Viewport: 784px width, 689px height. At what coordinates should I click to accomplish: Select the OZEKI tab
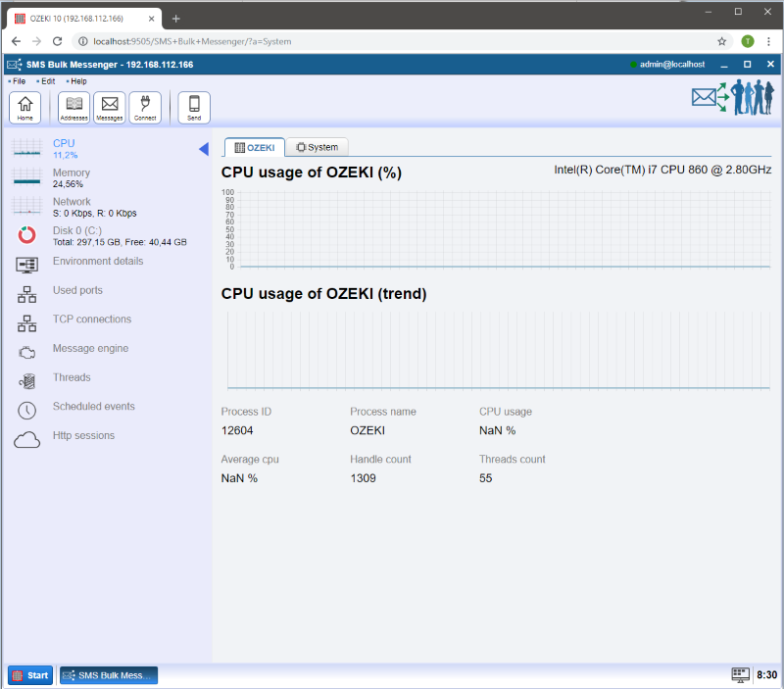click(255, 147)
